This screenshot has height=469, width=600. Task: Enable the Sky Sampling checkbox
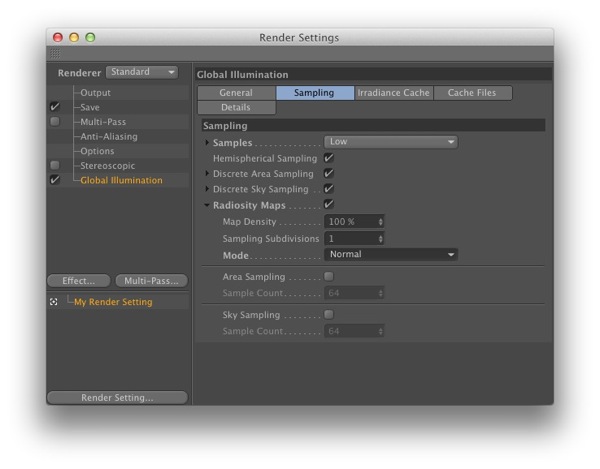pyautogui.click(x=329, y=315)
